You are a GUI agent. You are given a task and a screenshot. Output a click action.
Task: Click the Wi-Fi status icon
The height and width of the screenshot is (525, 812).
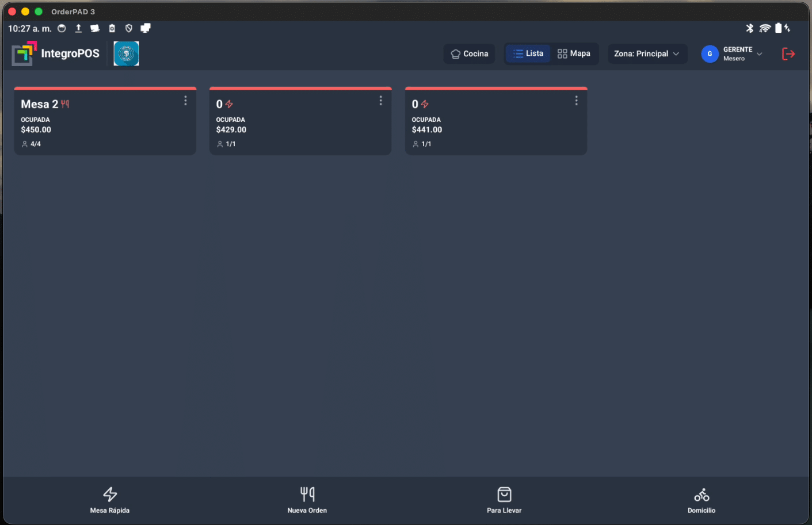[x=765, y=28]
